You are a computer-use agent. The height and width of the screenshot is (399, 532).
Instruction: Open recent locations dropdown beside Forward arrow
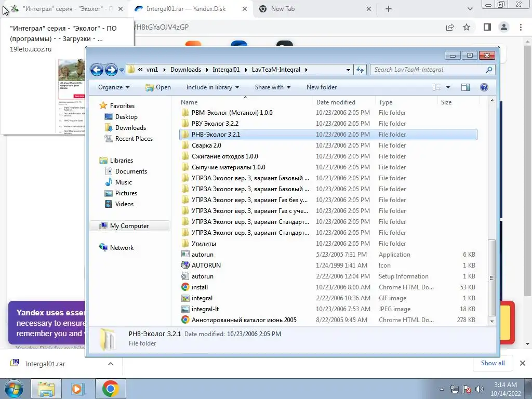click(122, 70)
